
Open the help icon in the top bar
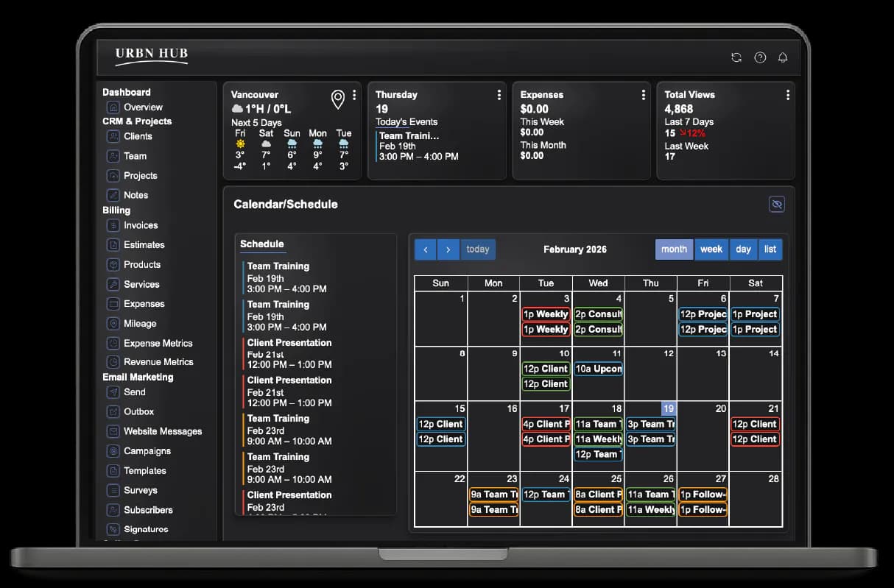pos(759,57)
